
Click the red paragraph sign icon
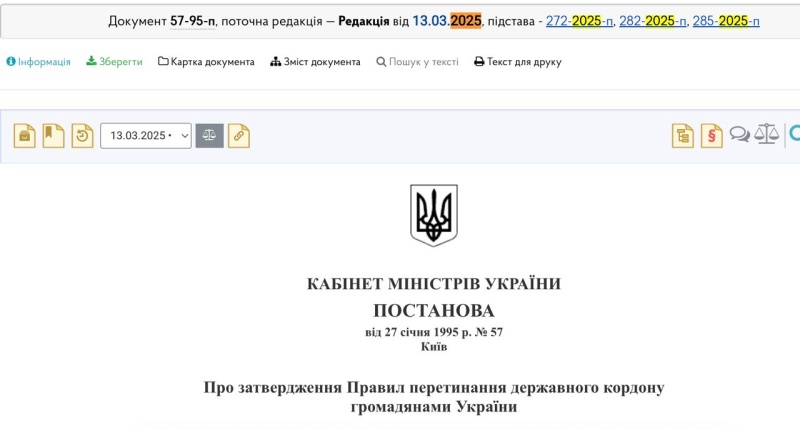click(711, 135)
